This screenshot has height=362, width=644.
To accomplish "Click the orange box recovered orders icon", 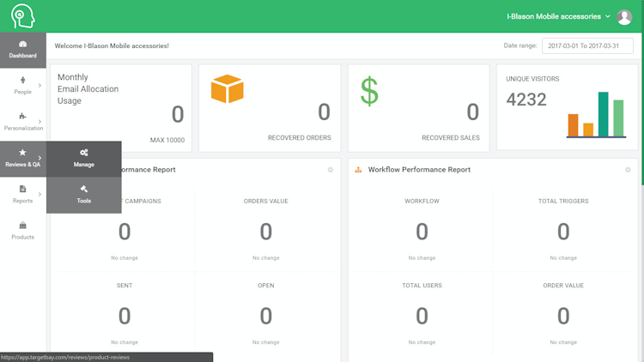I will [228, 88].
